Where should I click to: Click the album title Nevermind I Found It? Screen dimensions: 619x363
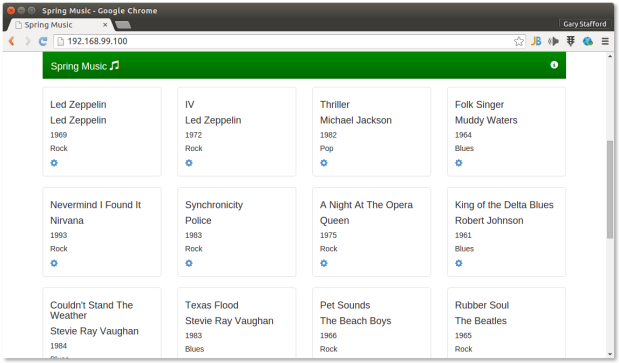tap(96, 205)
